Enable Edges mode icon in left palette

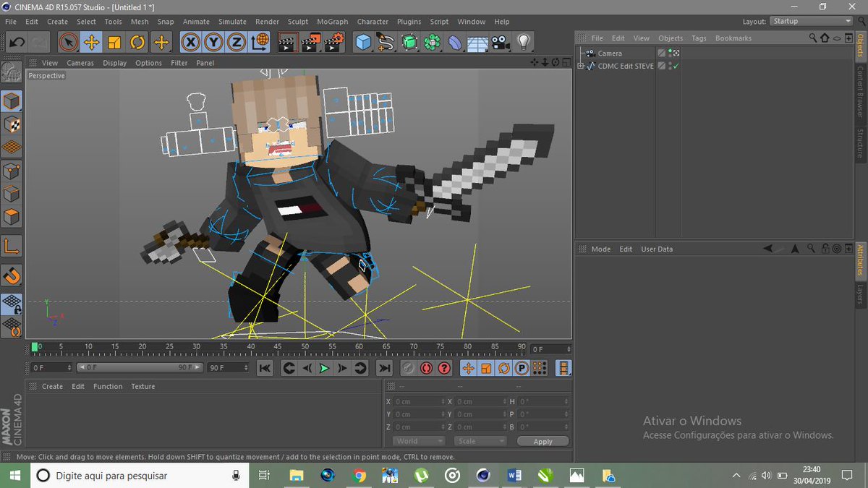12,194
